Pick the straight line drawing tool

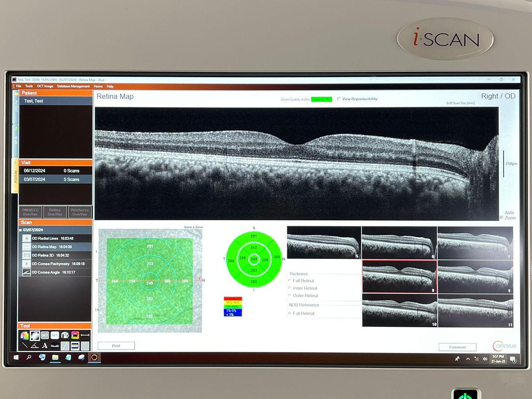coord(25,346)
